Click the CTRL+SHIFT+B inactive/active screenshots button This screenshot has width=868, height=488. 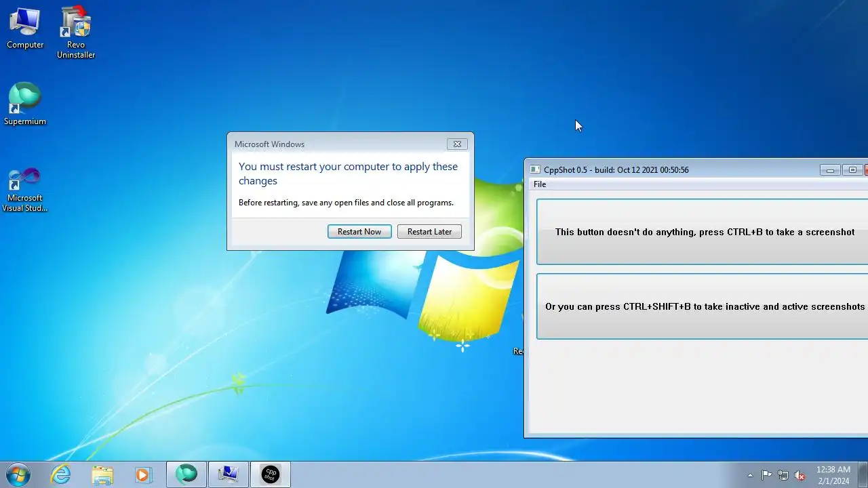(x=703, y=306)
